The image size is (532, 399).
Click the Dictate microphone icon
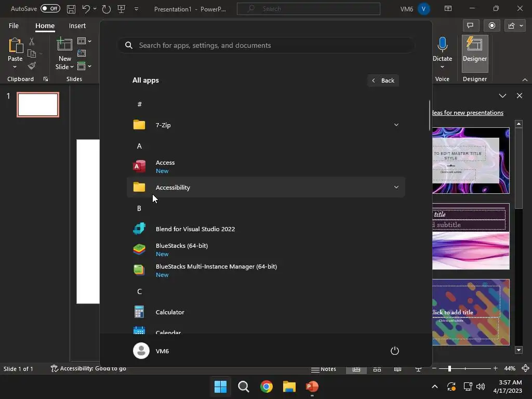tap(442, 45)
